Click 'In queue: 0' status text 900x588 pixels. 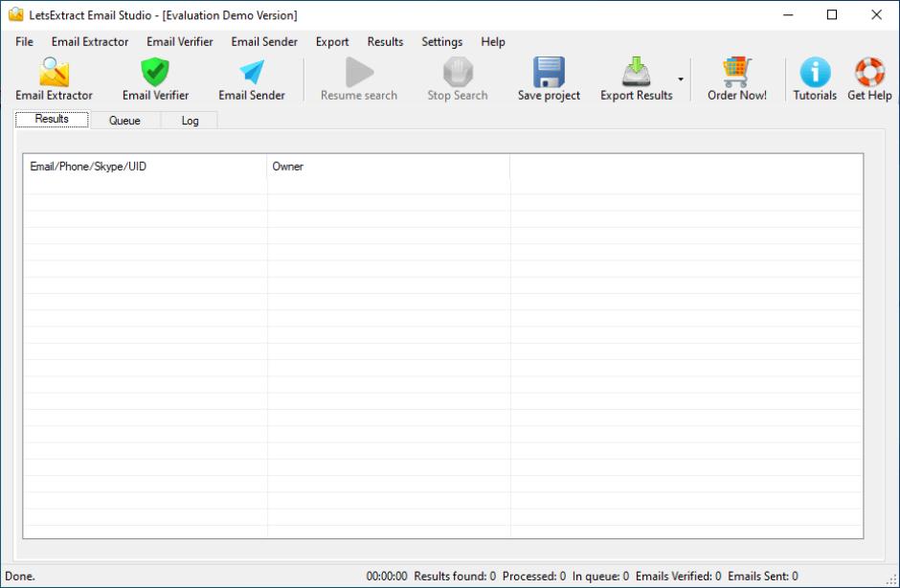(600, 576)
